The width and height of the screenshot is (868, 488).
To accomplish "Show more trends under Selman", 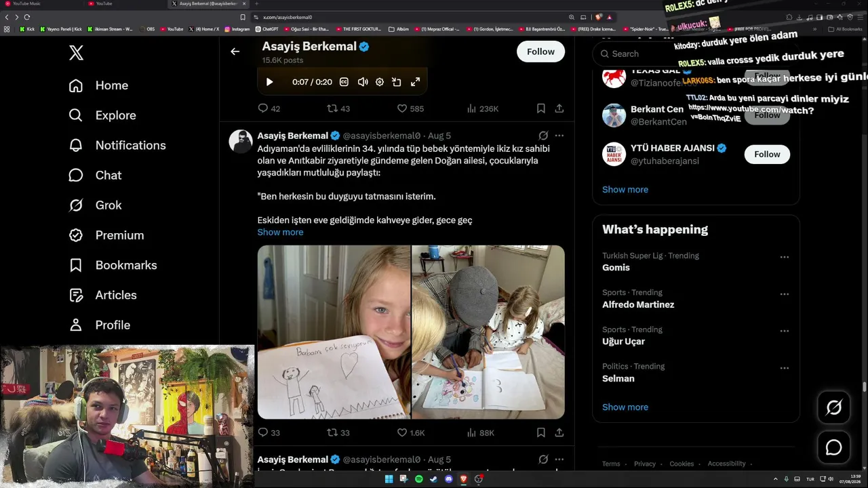I will tap(625, 407).
